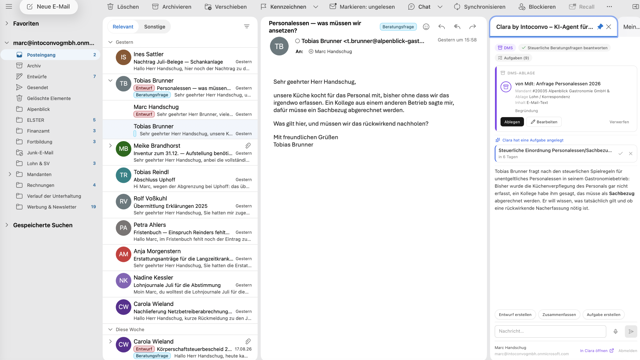Viewport: 640px width, 360px height.
Task: Forward the message with the arrow icon
Action: coord(472,27)
